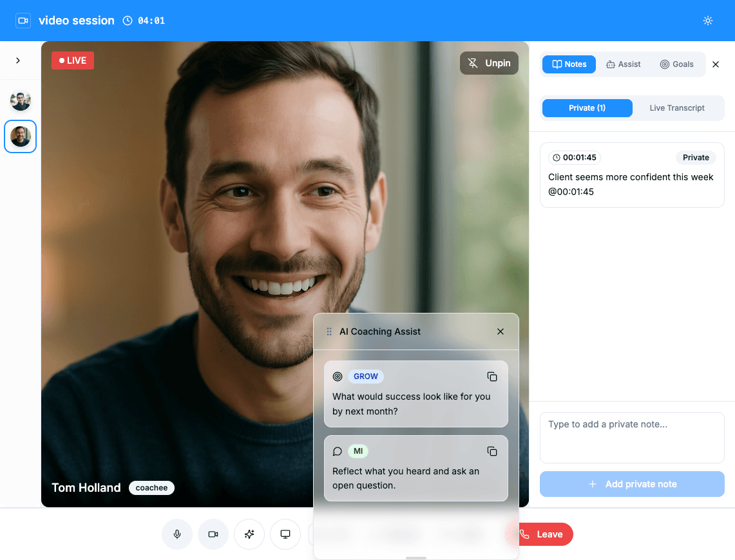735x560 pixels.
Task: Switch to the Live Transcript tab
Action: coord(677,107)
